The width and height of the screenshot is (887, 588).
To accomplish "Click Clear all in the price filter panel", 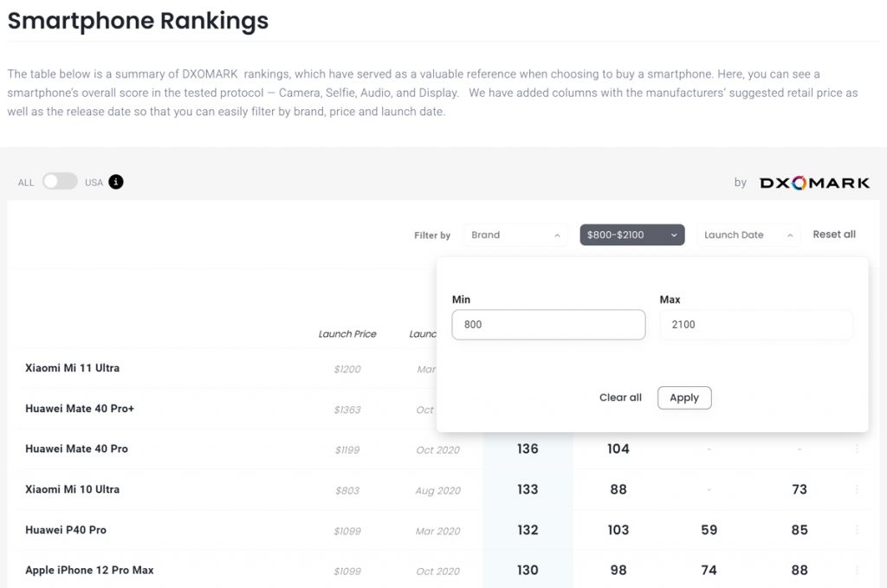I will pos(620,397).
